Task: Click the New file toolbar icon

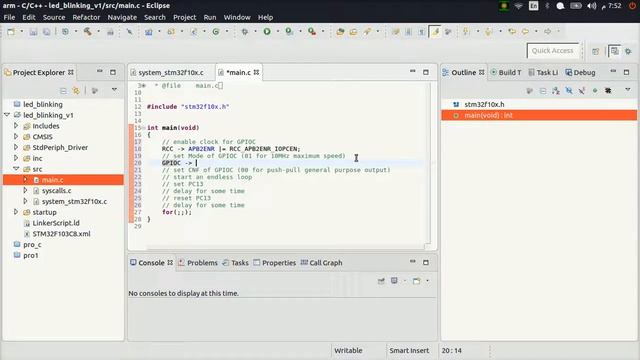Action: point(11,31)
